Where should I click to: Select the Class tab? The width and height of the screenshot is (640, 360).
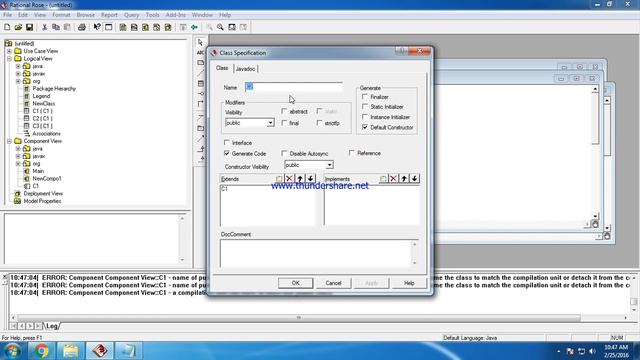[222, 68]
